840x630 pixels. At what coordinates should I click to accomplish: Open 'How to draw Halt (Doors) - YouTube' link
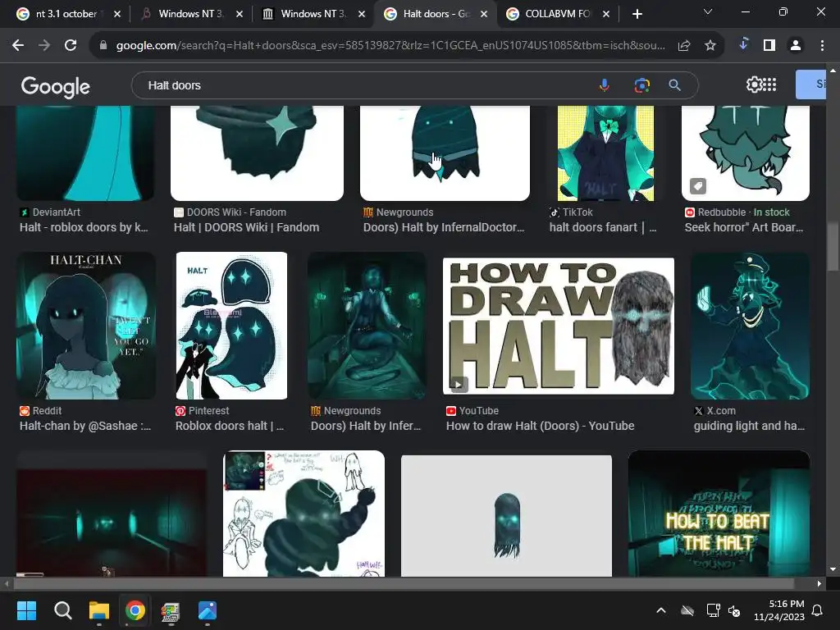[x=540, y=426]
